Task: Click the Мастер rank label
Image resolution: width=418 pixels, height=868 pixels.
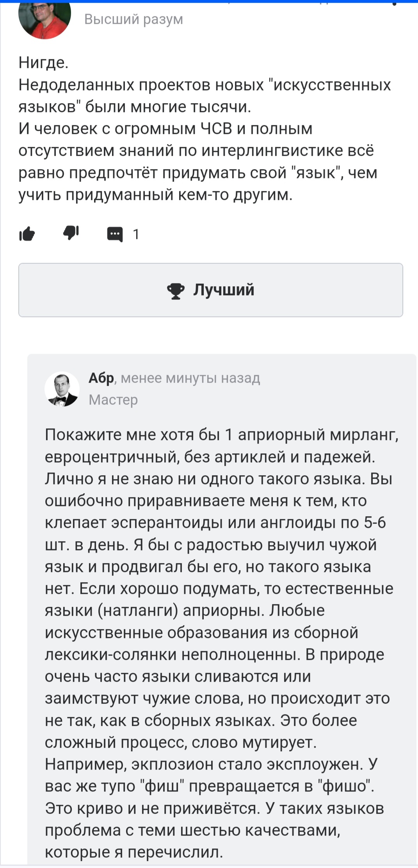Action: coord(113,400)
